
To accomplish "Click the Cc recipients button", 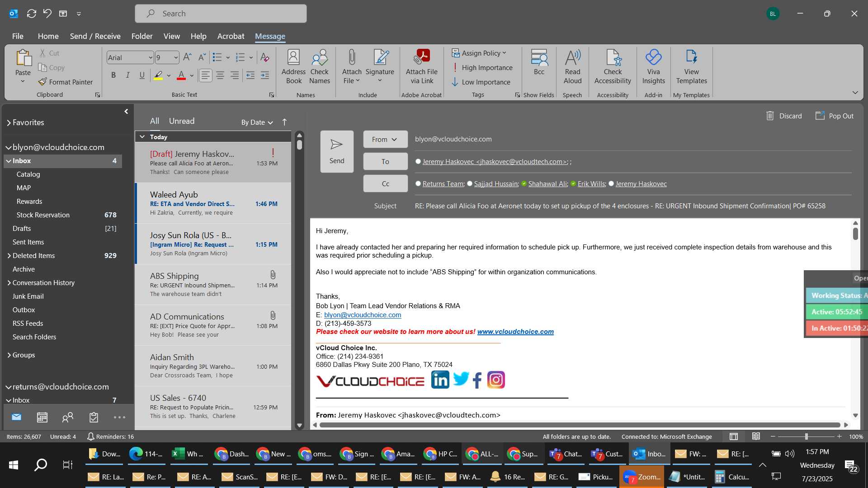I will coord(385,183).
